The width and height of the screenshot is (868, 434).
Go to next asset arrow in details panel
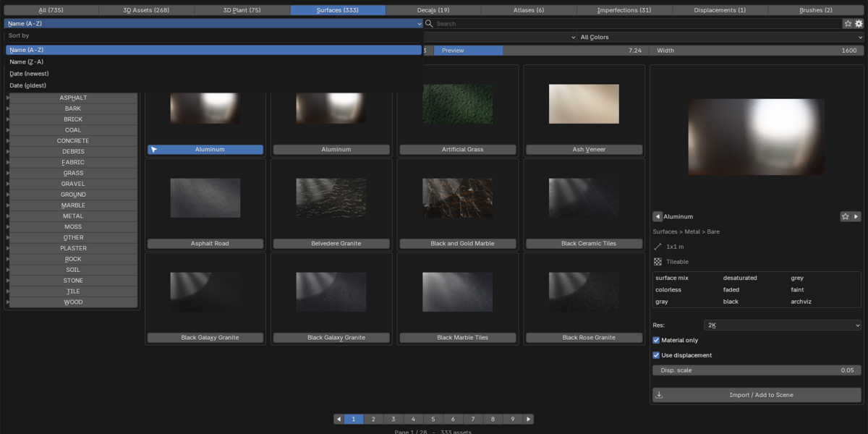[856, 216]
